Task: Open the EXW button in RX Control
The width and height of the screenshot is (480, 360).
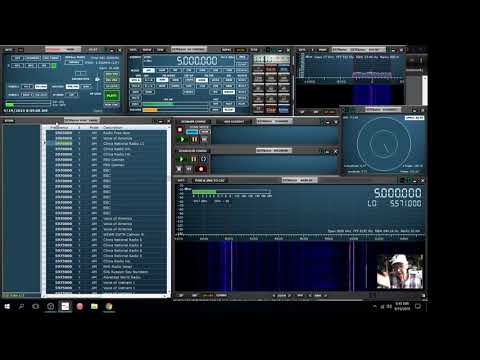Action: [160, 50]
